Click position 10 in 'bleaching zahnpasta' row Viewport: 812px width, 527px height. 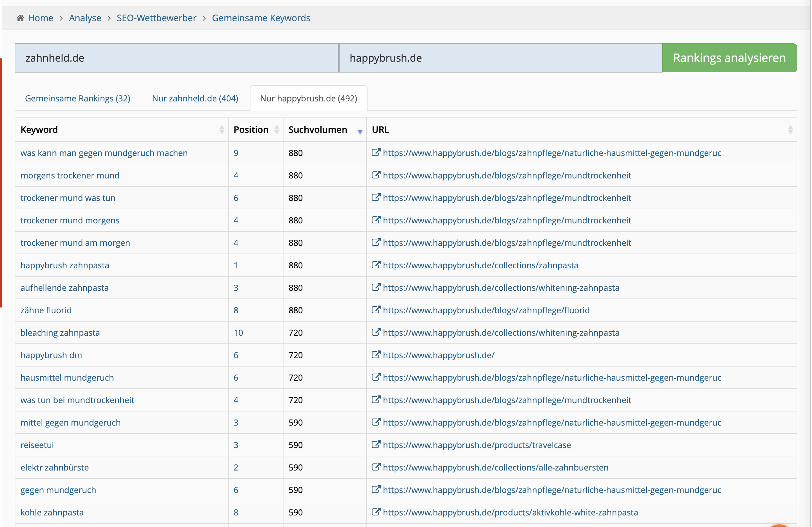(239, 333)
